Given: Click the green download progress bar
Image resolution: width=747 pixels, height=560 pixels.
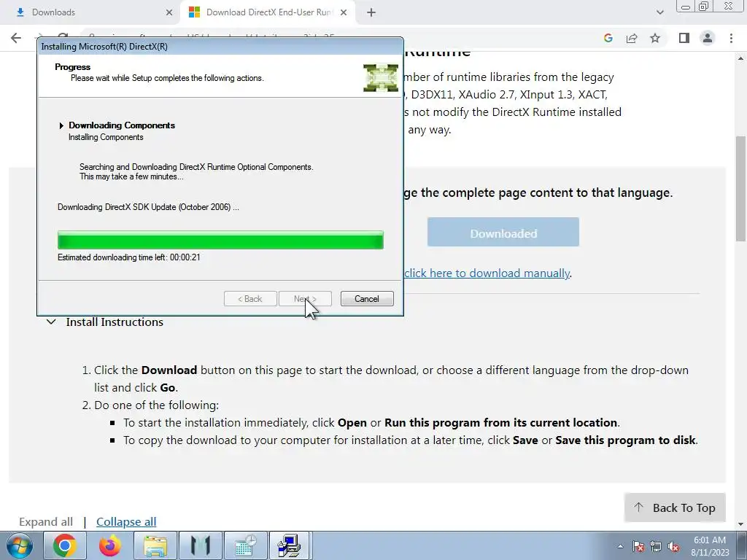Looking at the screenshot, I should pos(220,240).
